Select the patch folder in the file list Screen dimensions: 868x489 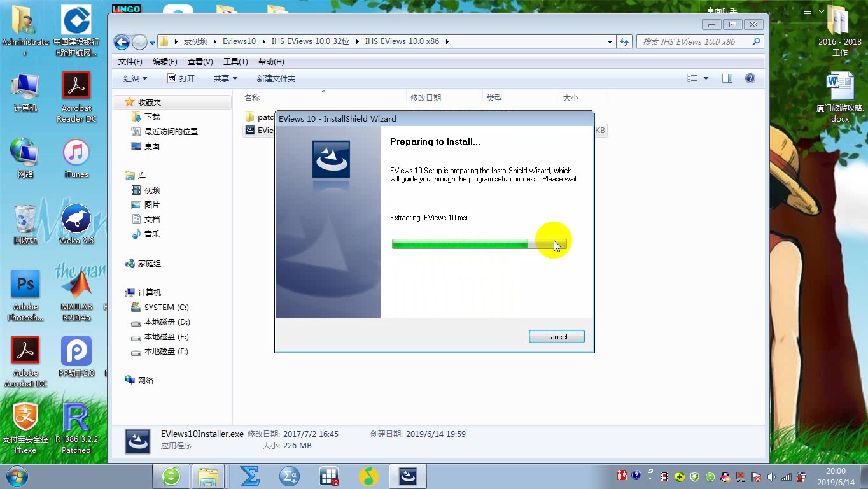(259, 117)
